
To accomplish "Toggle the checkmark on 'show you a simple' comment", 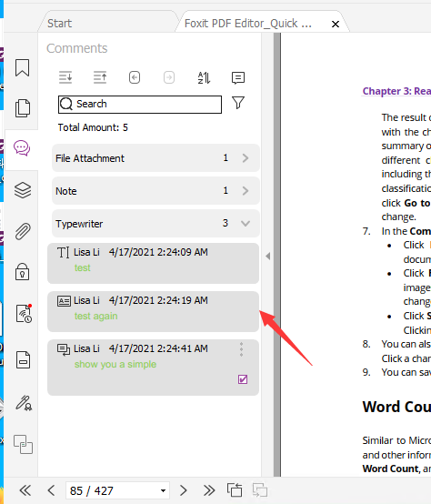I will [x=243, y=379].
